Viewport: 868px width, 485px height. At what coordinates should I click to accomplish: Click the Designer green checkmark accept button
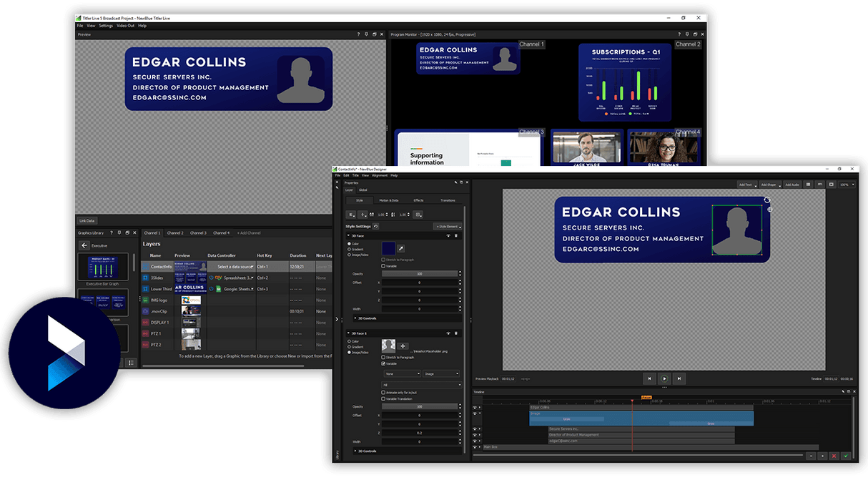(846, 456)
